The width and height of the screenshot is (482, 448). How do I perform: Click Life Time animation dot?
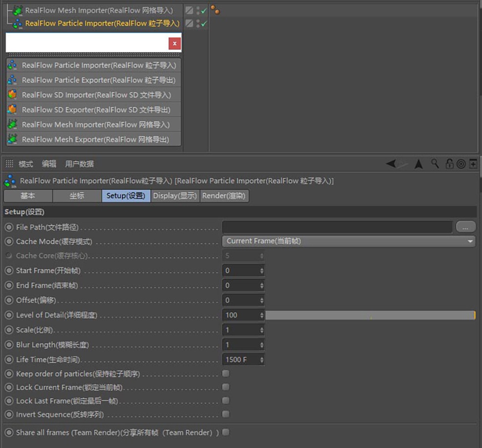(x=9, y=359)
